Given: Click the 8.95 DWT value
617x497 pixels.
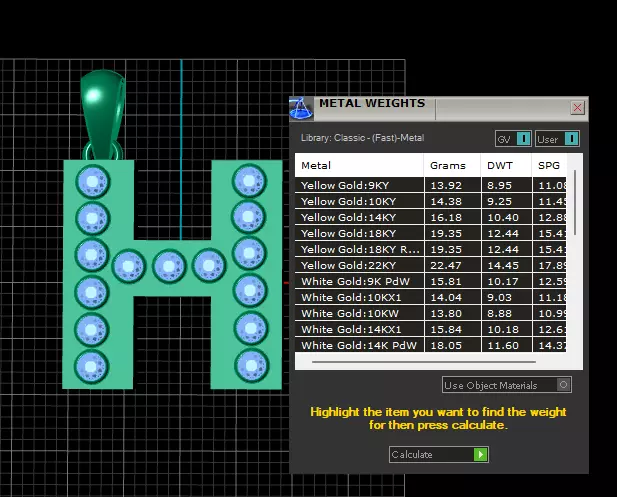Looking at the screenshot, I should point(499,185).
